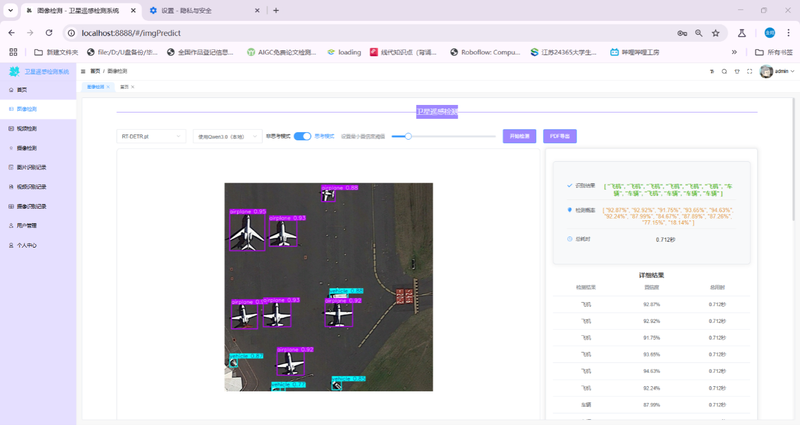Screen dimensions: 800x425
Task: Open the RT-DETR.pt model dropdown
Action: click(149, 136)
